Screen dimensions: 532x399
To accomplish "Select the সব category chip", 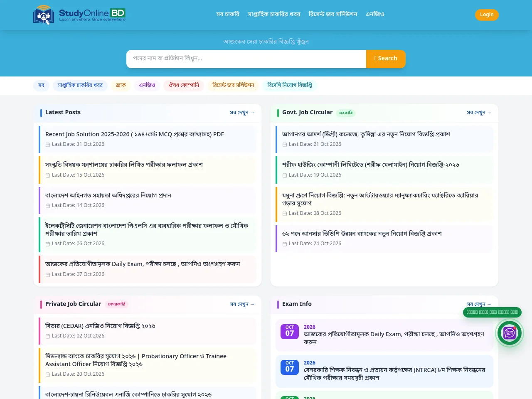I will pos(41,85).
